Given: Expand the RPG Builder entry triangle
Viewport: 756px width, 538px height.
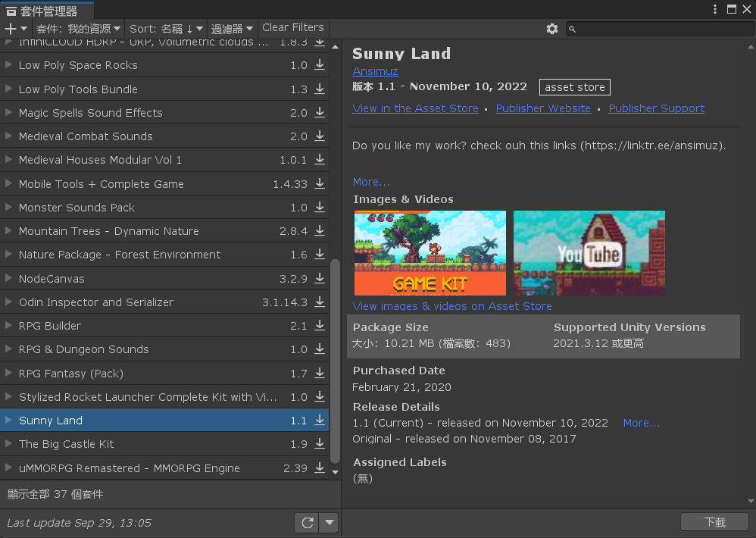Looking at the screenshot, I should point(8,325).
